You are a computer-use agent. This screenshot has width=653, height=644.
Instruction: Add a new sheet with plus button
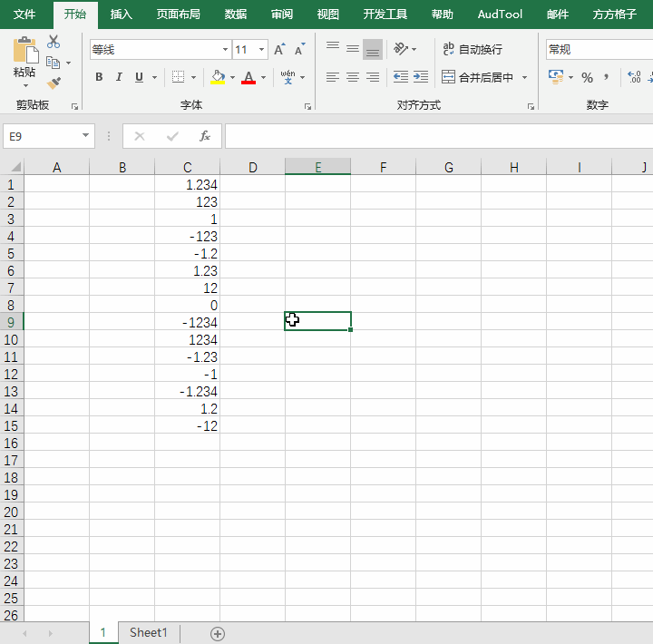click(x=218, y=634)
